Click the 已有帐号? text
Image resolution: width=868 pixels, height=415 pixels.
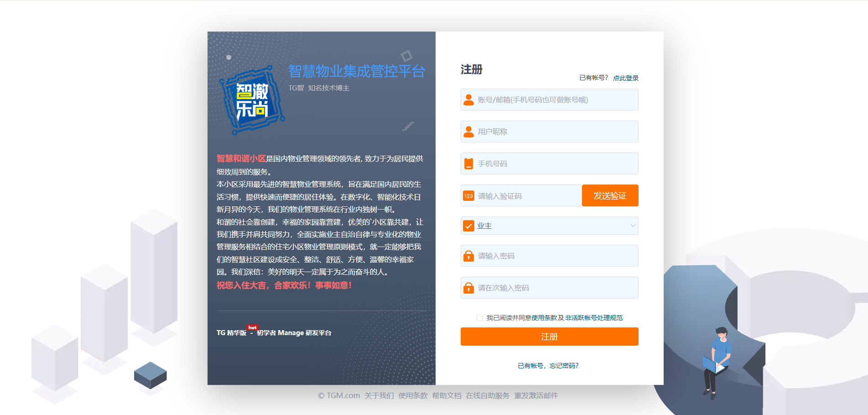pyautogui.click(x=593, y=78)
